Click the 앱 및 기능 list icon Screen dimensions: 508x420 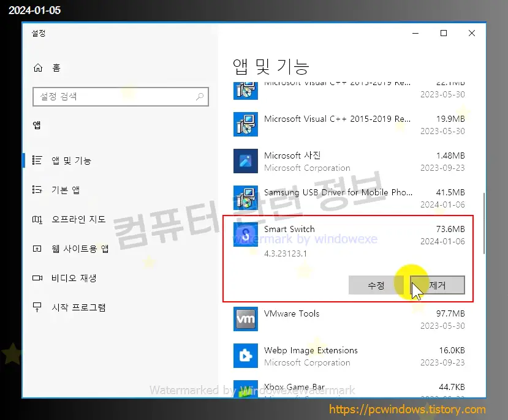tap(37, 160)
